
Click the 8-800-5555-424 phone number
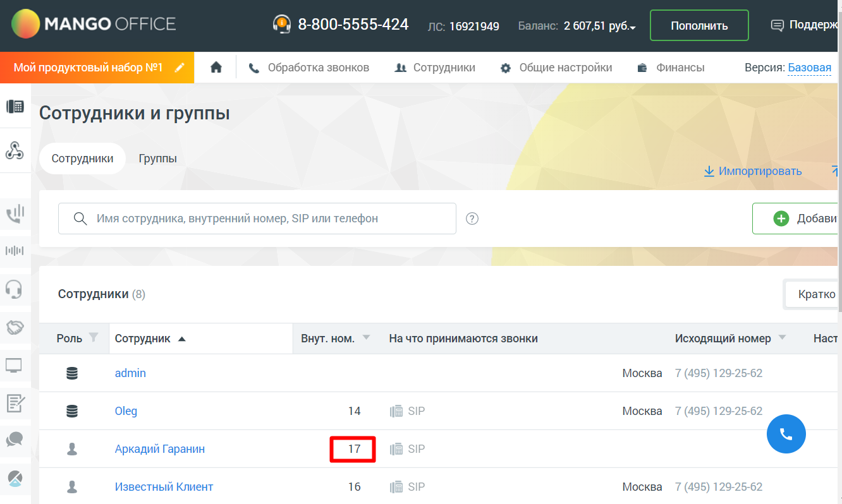(353, 25)
